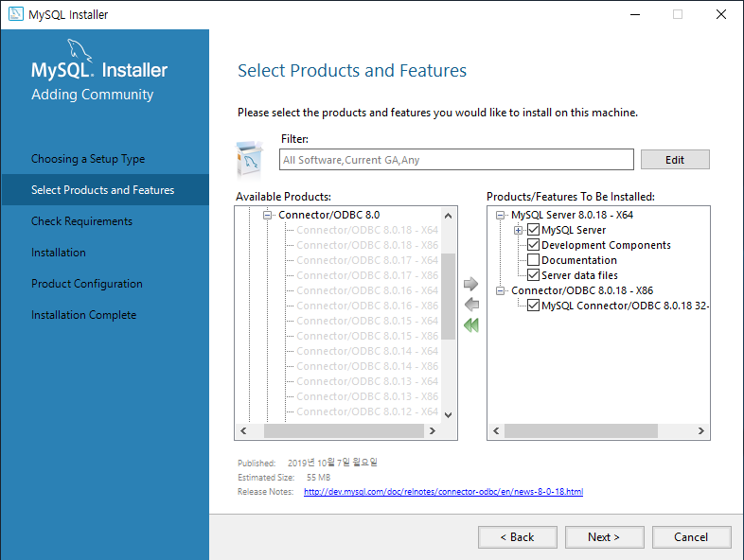Select Connector/ODBC 8.0.16 - X64 row
The width and height of the screenshot is (744, 560).
[x=367, y=290]
